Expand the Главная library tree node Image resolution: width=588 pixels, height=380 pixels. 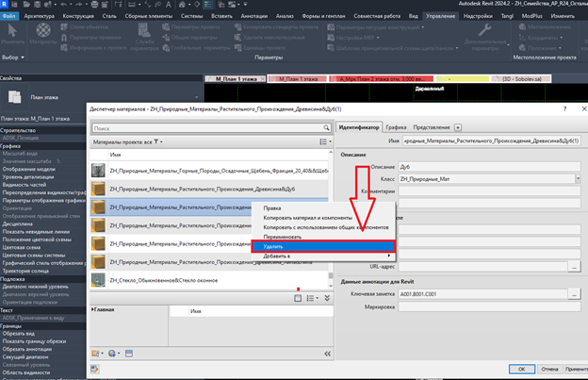pyautogui.click(x=92, y=310)
